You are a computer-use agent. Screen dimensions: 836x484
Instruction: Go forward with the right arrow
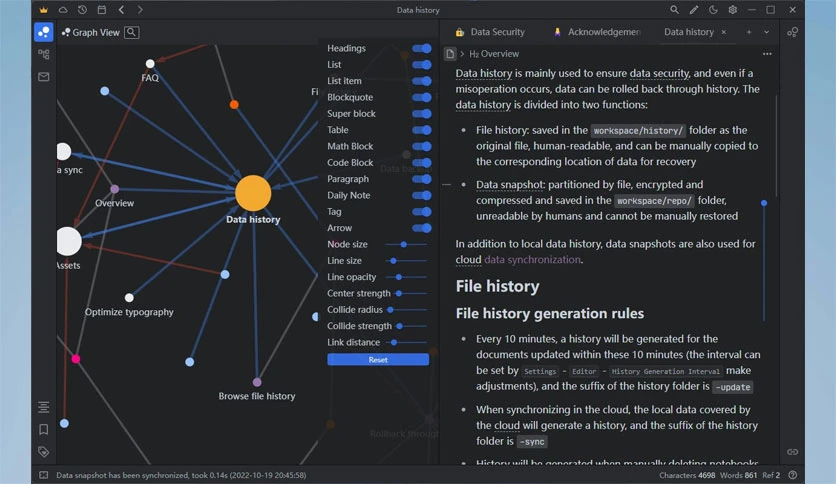pos(140,10)
